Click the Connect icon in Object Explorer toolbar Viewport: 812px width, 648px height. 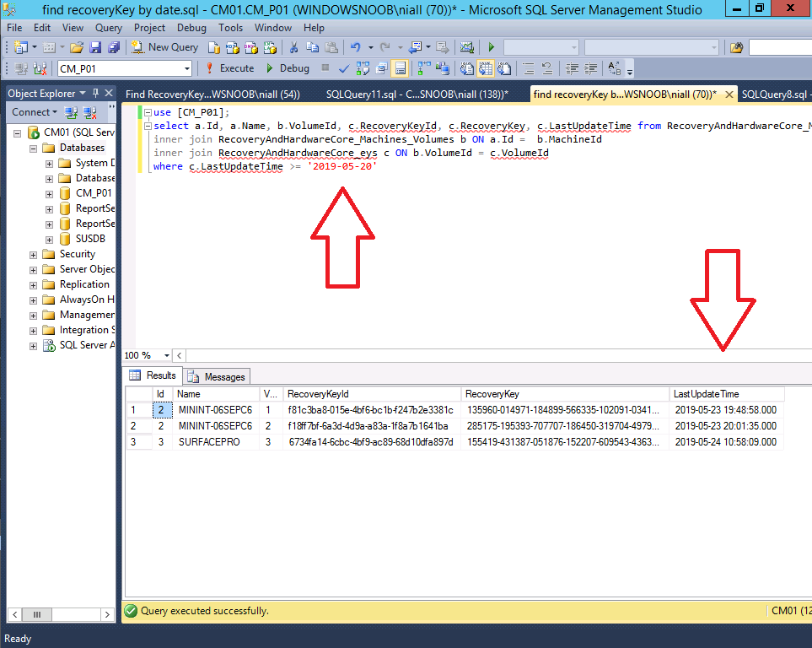(x=71, y=112)
